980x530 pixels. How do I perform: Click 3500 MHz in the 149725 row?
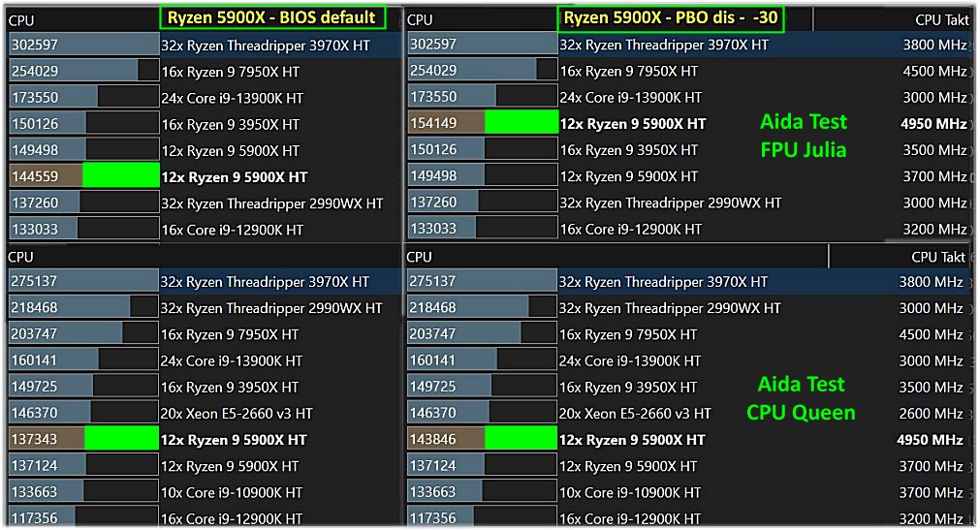[x=932, y=387]
